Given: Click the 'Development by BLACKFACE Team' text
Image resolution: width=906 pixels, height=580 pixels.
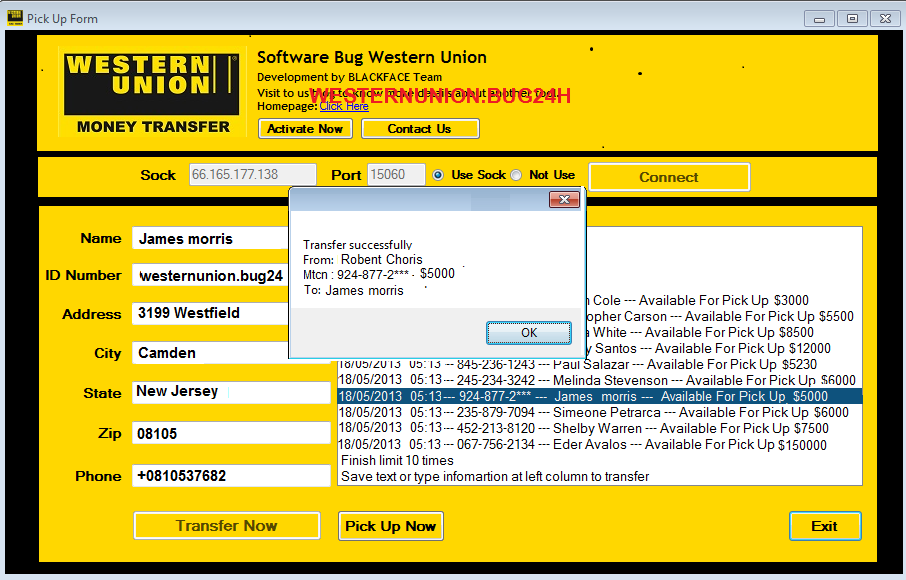Looking at the screenshot, I should pos(350,77).
